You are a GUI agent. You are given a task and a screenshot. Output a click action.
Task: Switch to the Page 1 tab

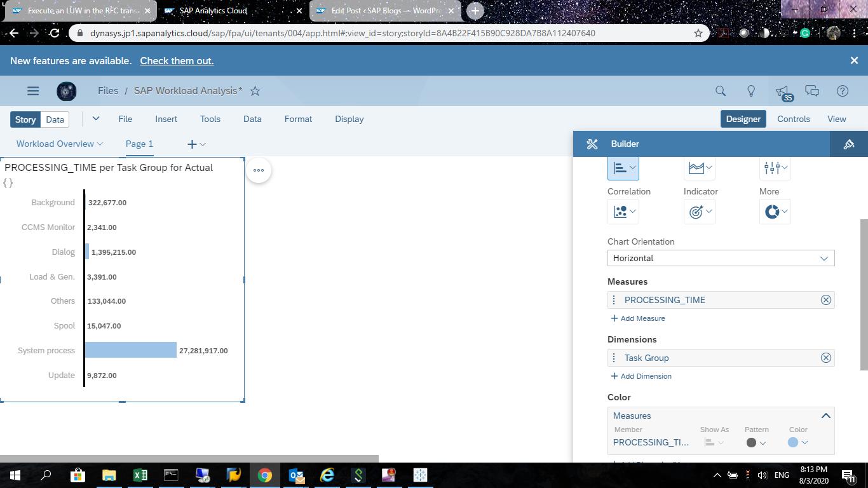[139, 144]
